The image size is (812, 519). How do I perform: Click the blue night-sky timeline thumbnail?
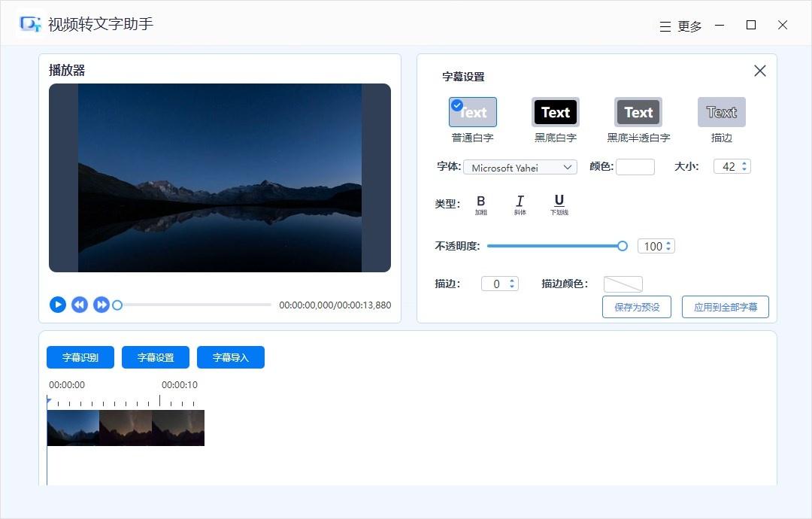point(73,428)
